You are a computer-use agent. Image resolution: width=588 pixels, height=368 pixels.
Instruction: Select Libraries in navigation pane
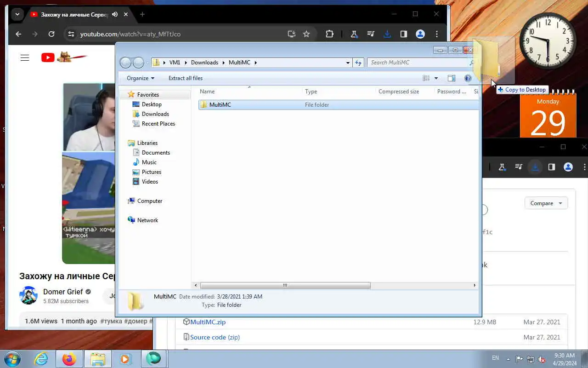point(147,143)
